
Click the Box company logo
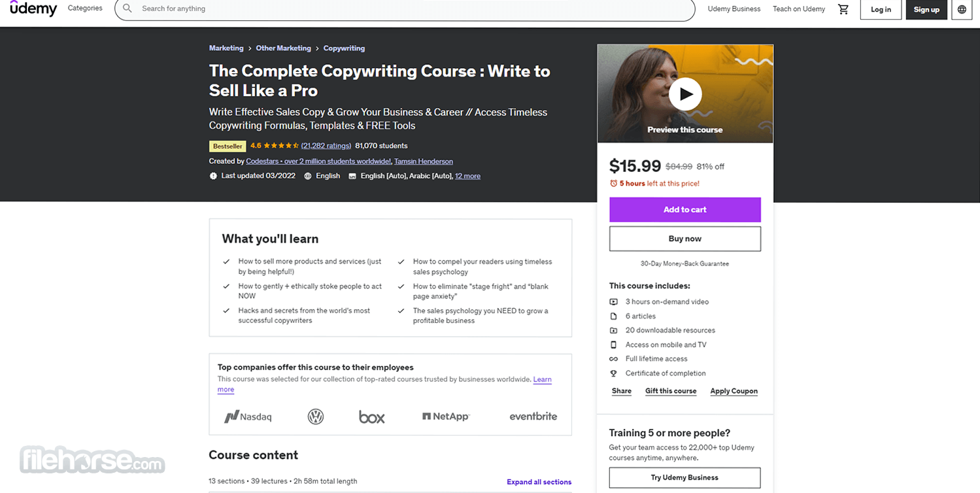[x=371, y=416]
